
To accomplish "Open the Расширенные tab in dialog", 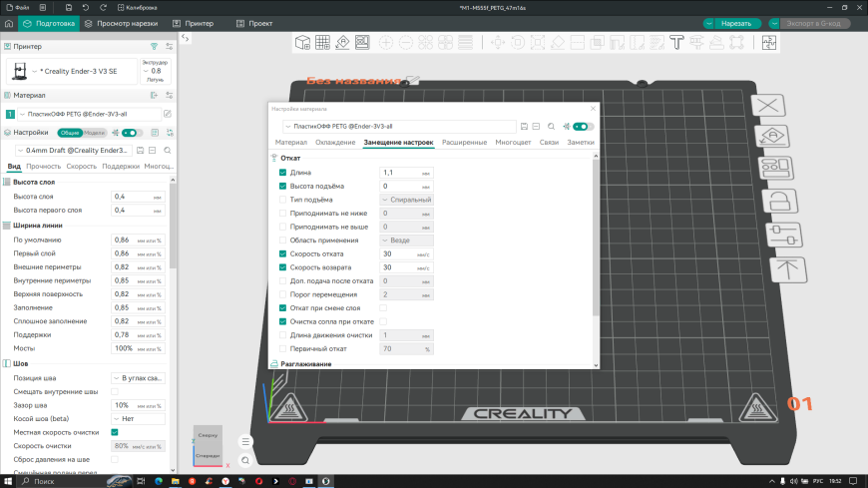I will [465, 143].
